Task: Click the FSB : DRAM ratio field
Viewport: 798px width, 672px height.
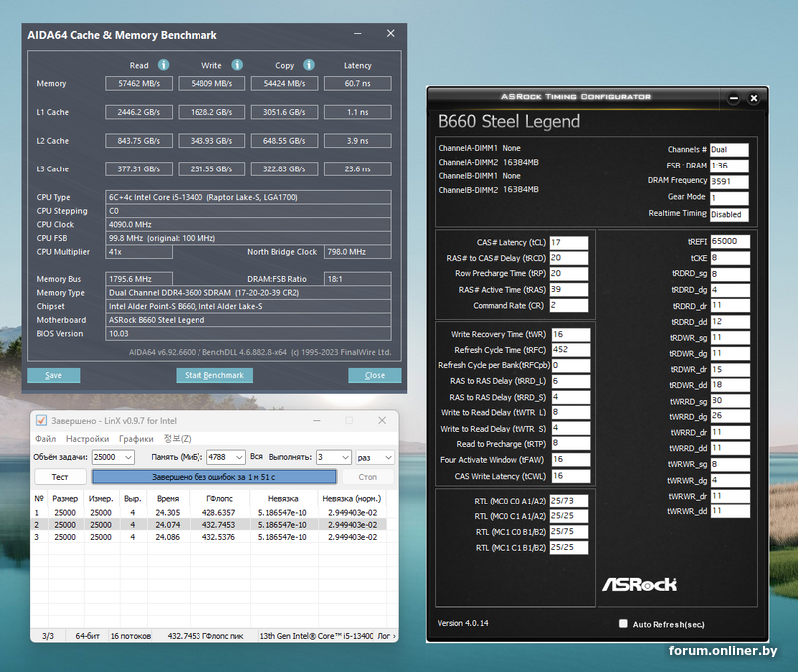Action: [x=729, y=166]
